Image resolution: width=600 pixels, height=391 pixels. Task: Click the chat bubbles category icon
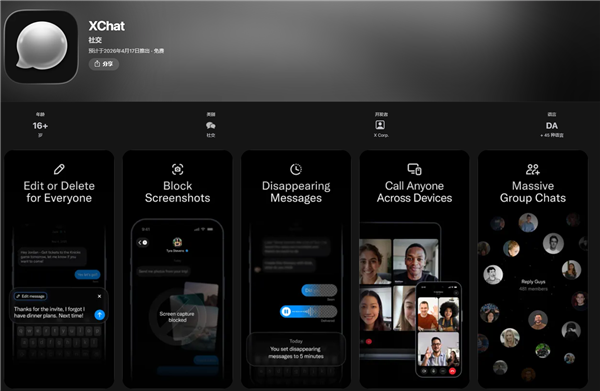(210, 125)
